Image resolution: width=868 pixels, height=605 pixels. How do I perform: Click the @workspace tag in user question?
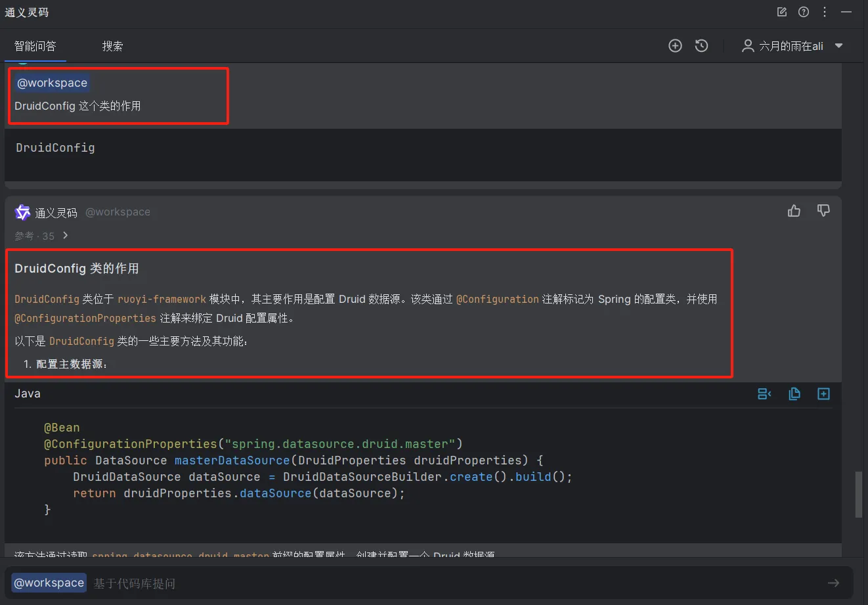pos(52,83)
